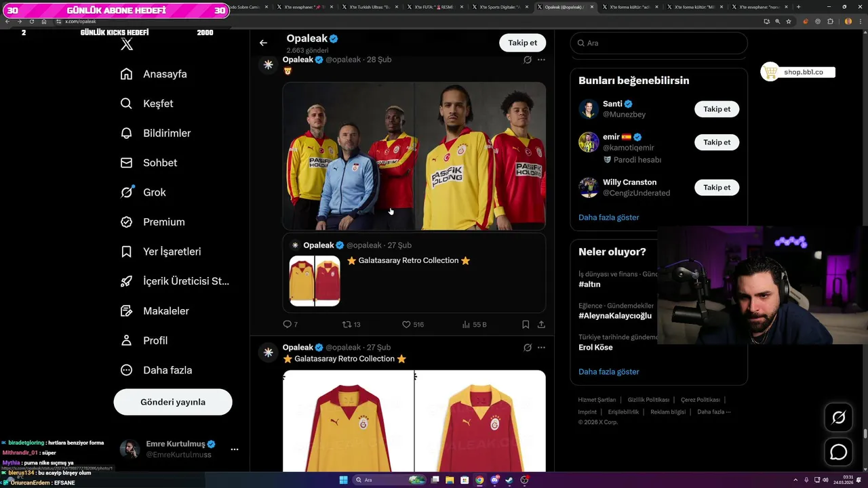The width and height of the screenshot is (868, 488).
Task: Expand the footer Daha fazla link
Action: 713,412
